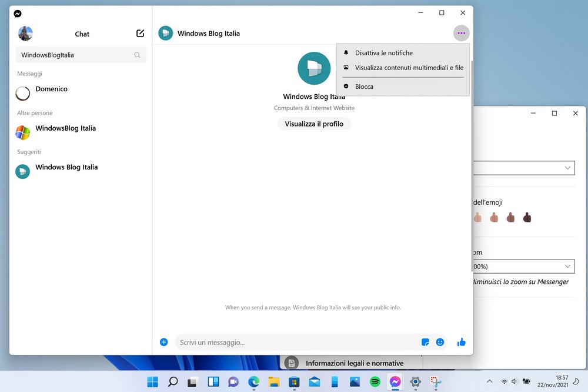Click the compose new message icon
588x392 pixels.
140,34
